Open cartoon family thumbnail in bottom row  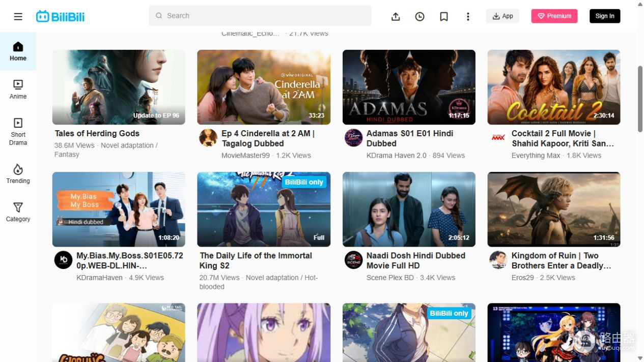pos(119,333)
